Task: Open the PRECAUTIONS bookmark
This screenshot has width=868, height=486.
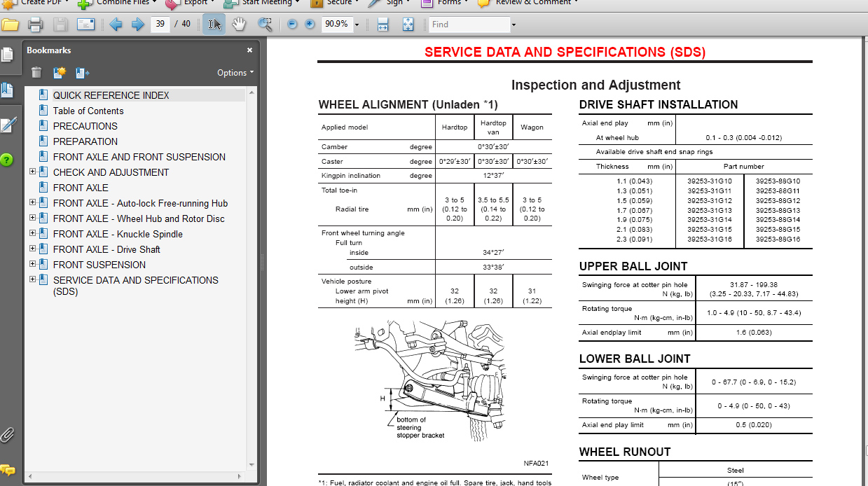Action: (x=85, y=126)
